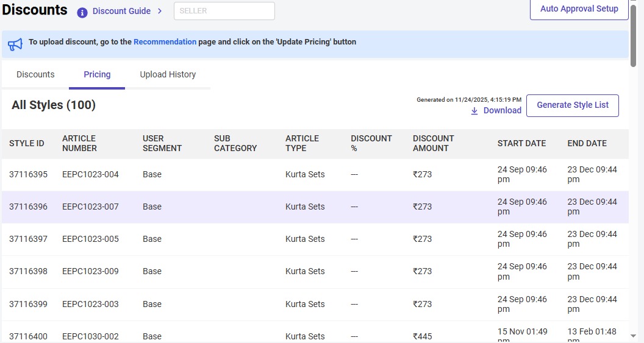Viewport: 644px width, 343px height.
Task: Click the download arrow icon
Action: (x=474, y=111)
